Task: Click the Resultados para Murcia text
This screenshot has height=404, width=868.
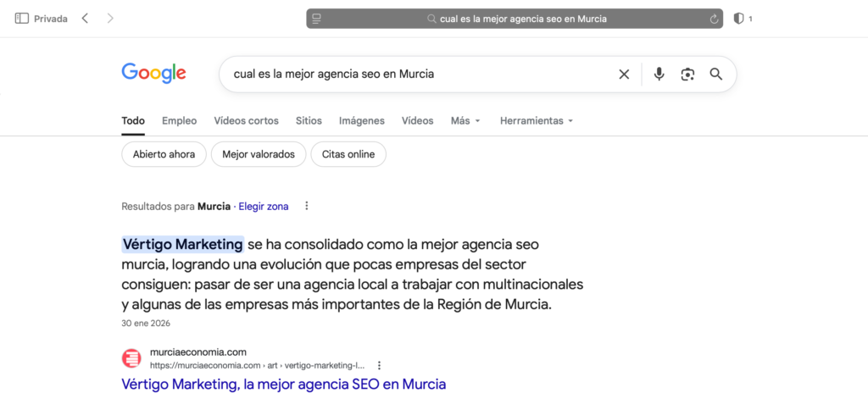Action: [x=176, y=207]
